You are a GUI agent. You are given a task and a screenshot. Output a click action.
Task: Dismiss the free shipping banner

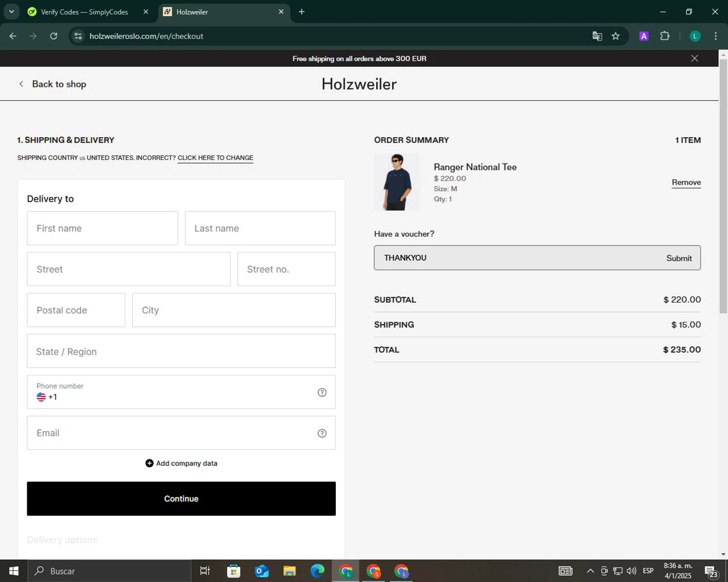[x=695, y=58]
